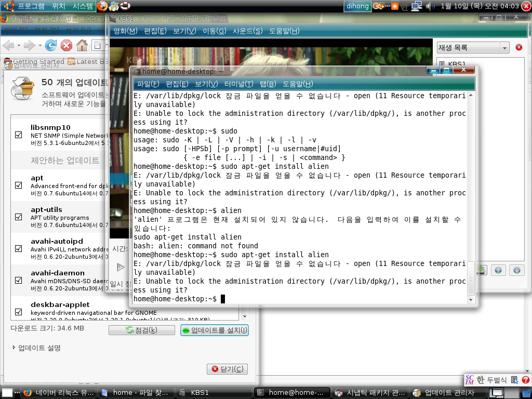Go to Firefox home page icon
The image size is (532, 399).
click(x=82, y=45)
